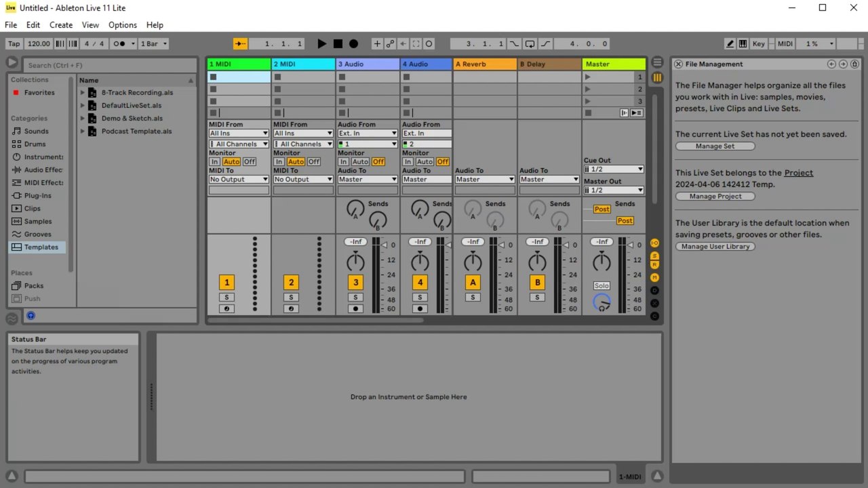Click Manage Set button
The image size is (868, 488).
pyautogui.click(x=715, y=146)
